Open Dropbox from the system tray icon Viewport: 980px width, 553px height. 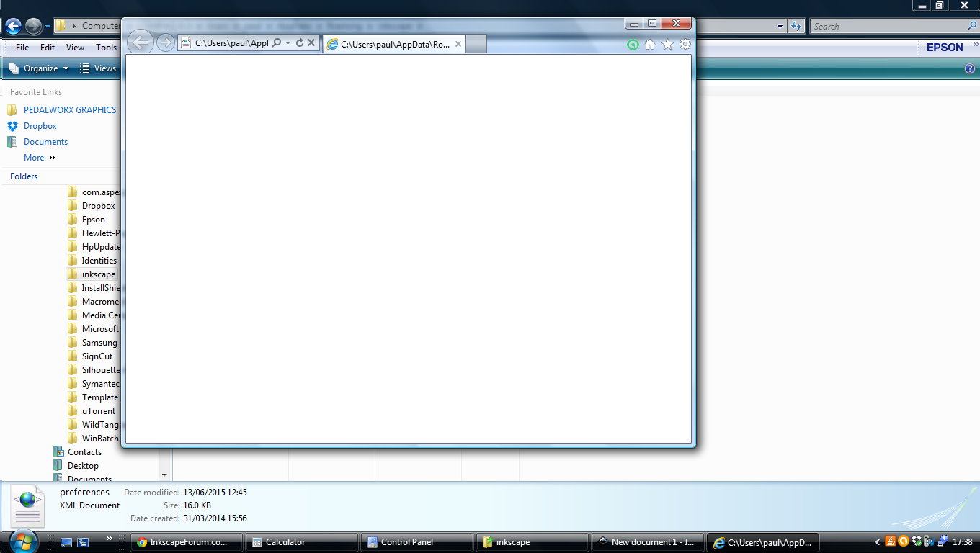(x=917, y=540)
